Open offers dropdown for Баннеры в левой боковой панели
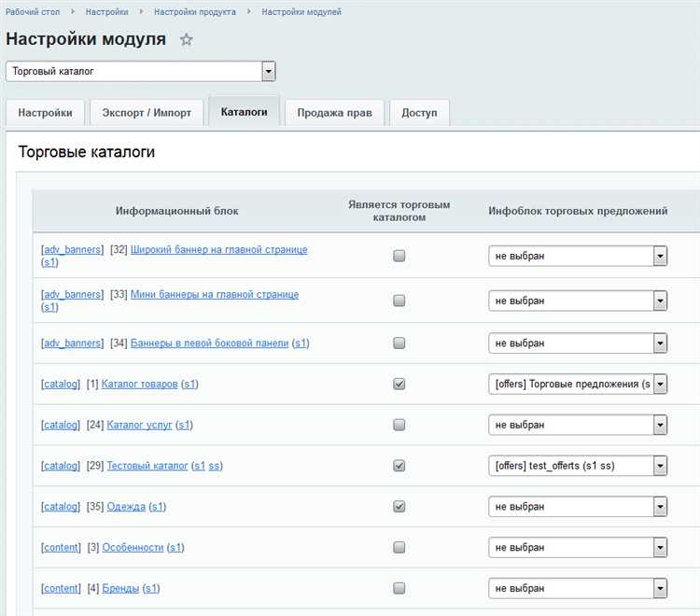Image resolution: width=700 pixels, height=616 pixels. click(x=578, y=343)
